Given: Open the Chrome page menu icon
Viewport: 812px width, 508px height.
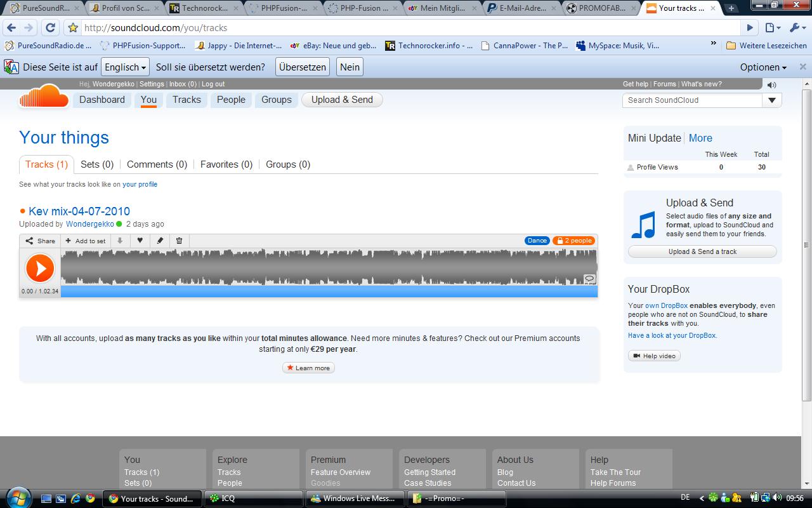Looking at the screenshot, I should (772, 28).
